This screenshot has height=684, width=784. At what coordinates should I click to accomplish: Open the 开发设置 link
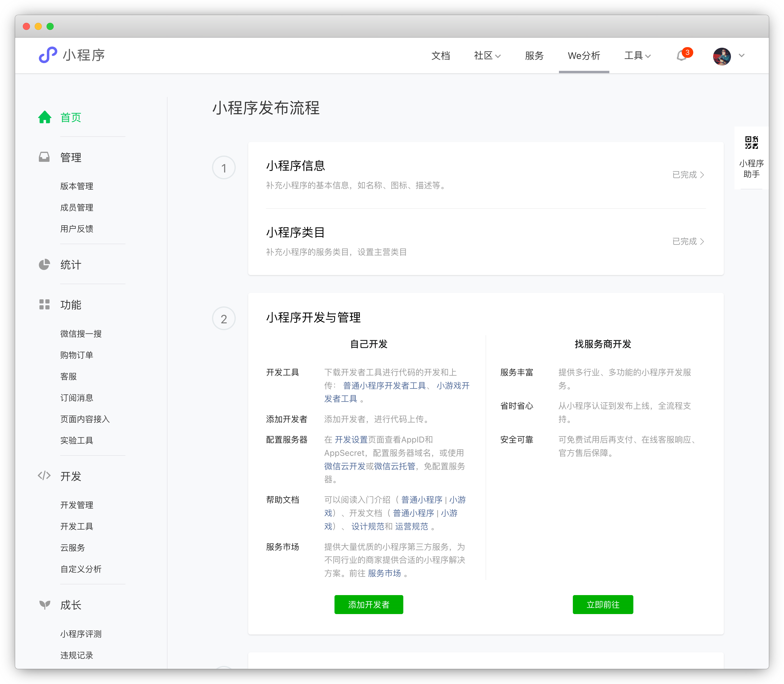tap(351, 440)
